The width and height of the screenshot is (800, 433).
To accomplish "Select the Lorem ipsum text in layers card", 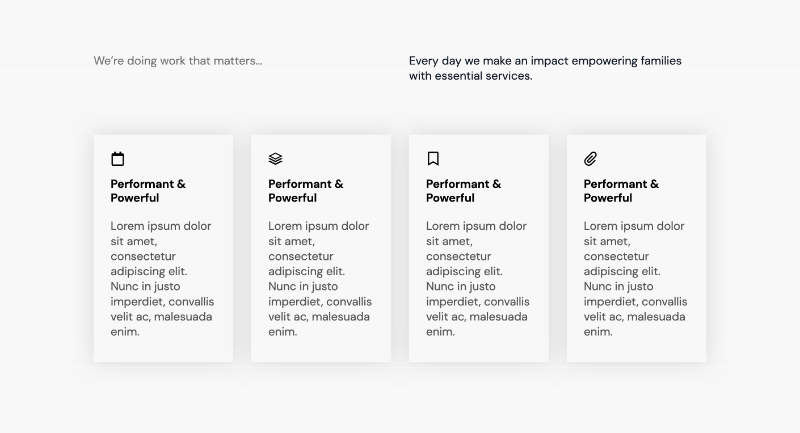I will 320,278.
